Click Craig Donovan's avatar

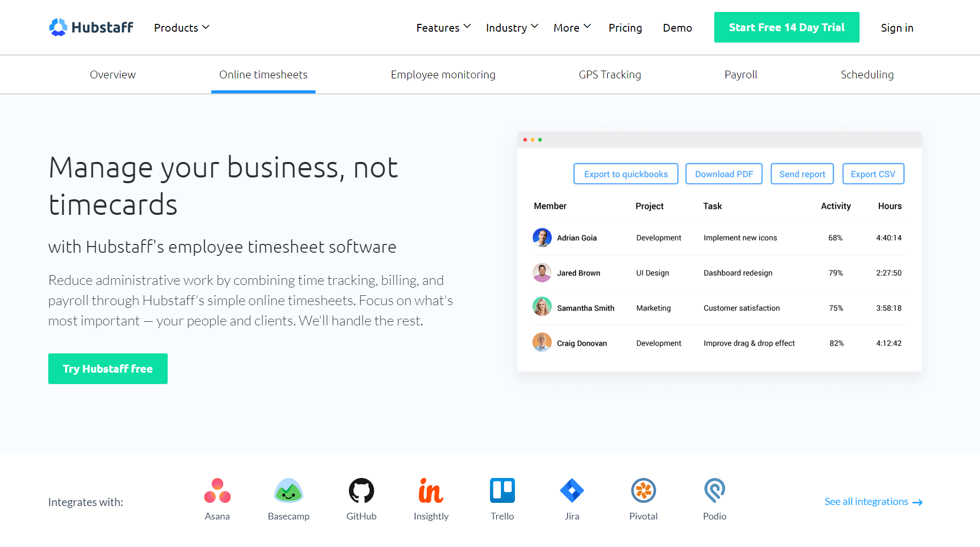542,343
